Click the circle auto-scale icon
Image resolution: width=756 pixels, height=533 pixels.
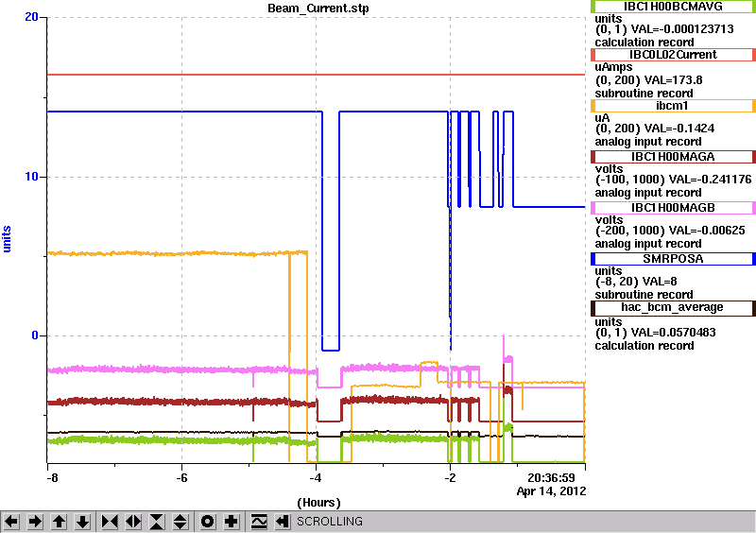pos(207,522)
